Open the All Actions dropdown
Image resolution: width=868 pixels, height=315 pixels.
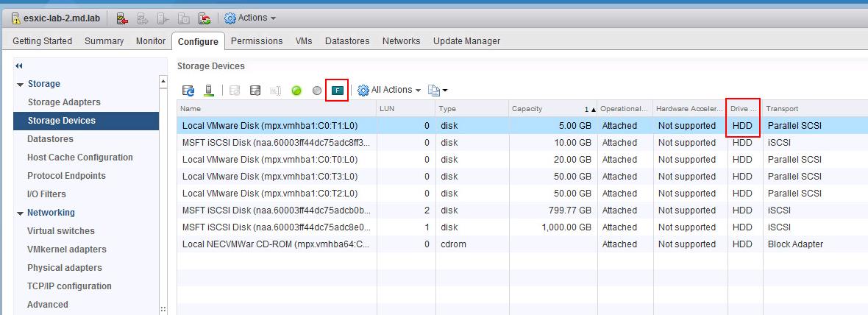click(x=389, y=90)
